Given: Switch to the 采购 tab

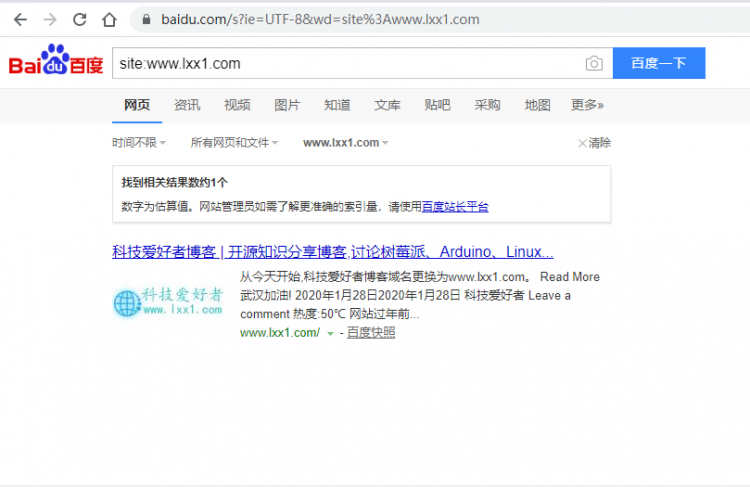Looking at the screenshot, I should (x=487, y=105).
